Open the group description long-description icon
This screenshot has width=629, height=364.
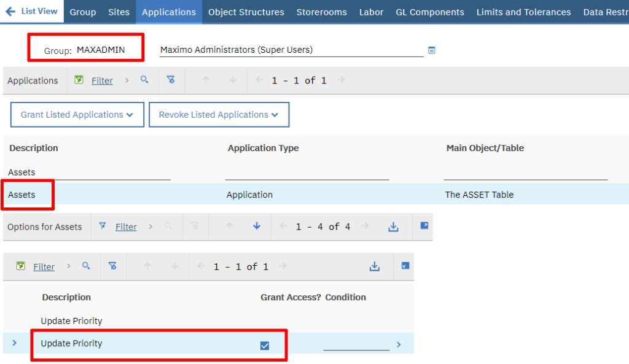(x=432, y=50)
